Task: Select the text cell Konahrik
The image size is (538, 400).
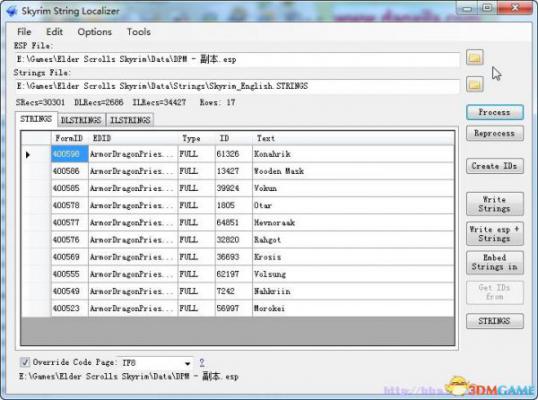Action: (353, 154)
